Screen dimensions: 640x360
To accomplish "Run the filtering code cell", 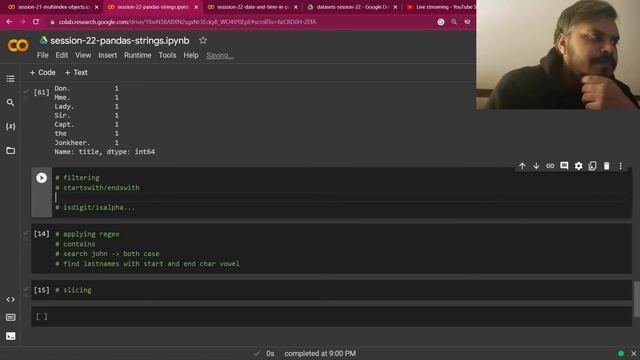I will pos(41,178).
